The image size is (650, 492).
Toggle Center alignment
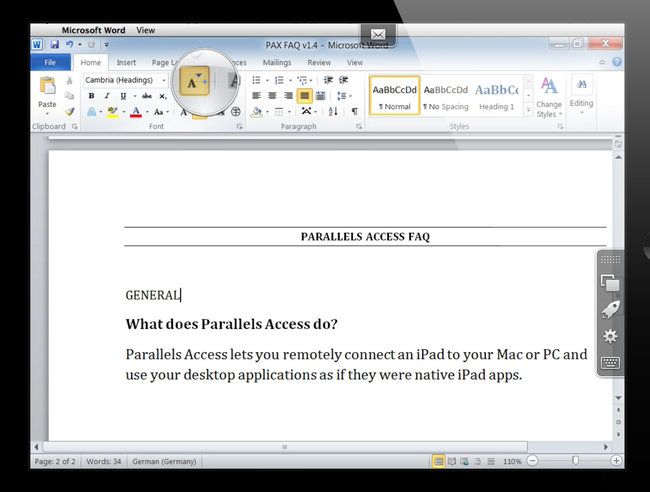pos(272,96)
